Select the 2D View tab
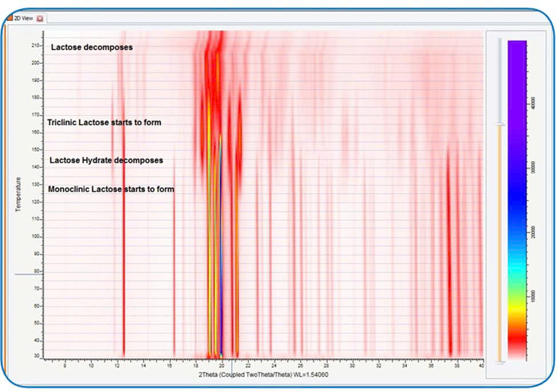The width and height of the screenshot is (557, 392). point(23,19)
